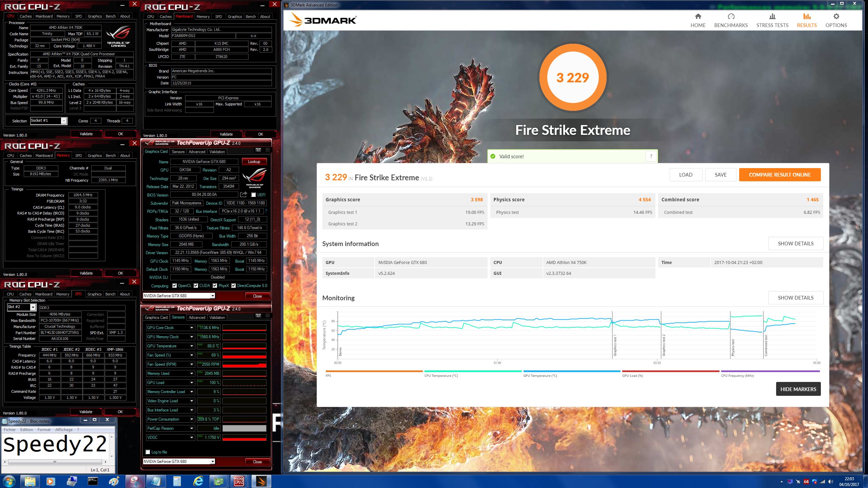
Task: Open the BENCHMARKS section in 3DMark
Action: (731, 21)
